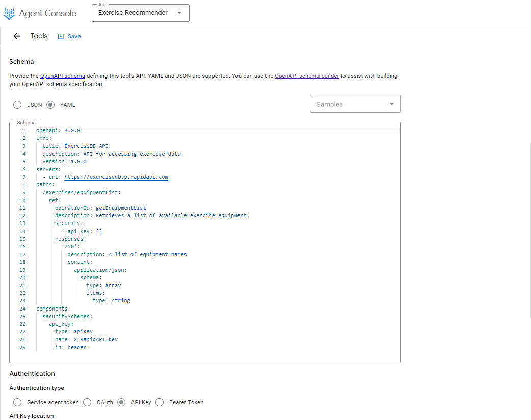531x420 pixels.
Task: Click the App dropdown arrow
Action: [179, 13]
